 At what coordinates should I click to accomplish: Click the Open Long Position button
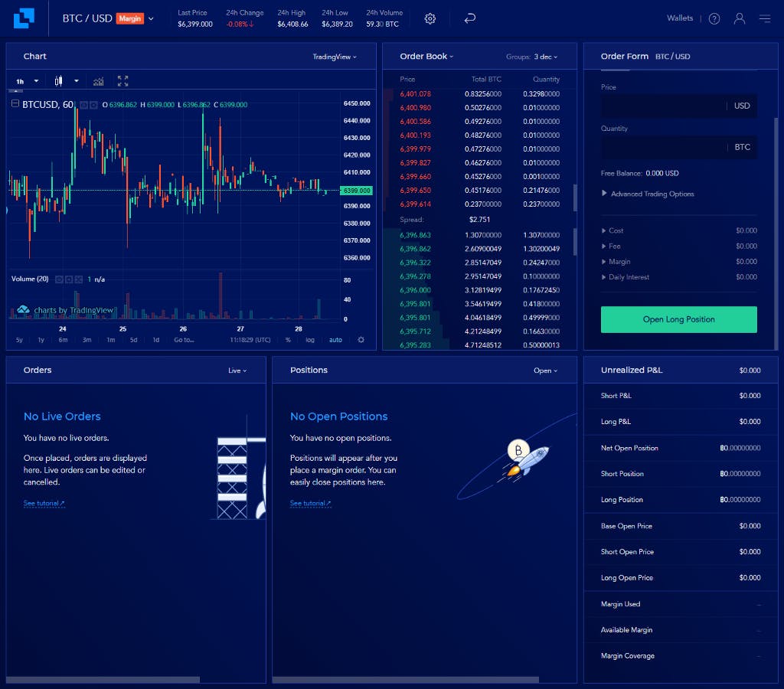tap(678, 319)
